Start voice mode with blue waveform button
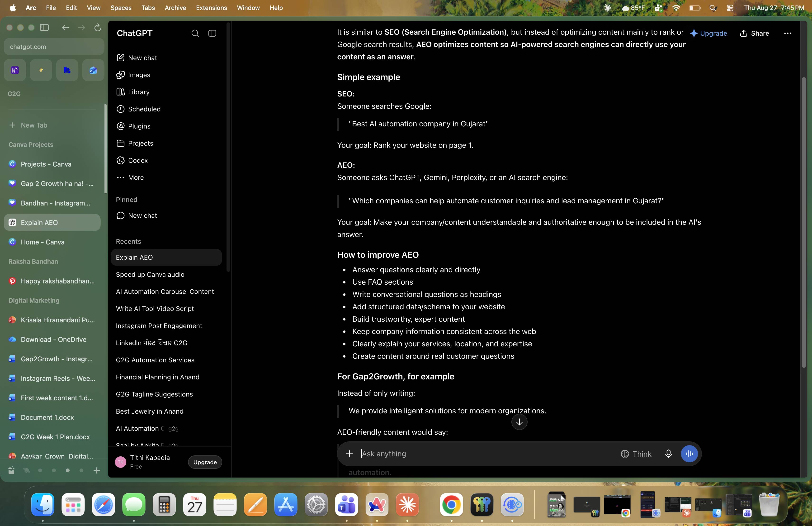812x526 pixels. [x=689, y=454]
